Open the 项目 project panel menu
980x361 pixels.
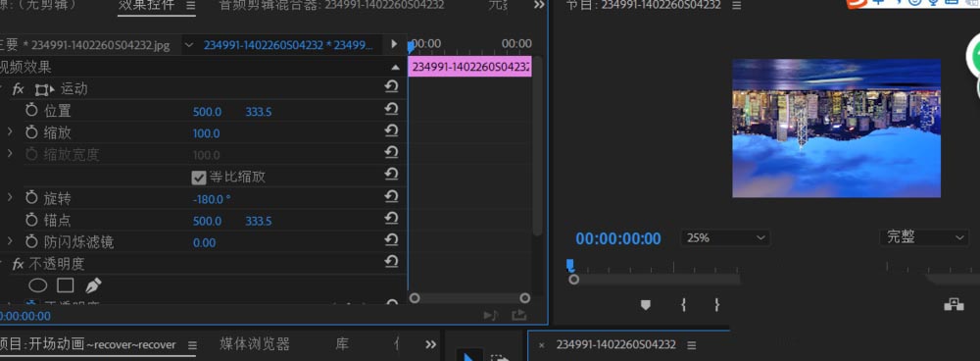[192, 344]
